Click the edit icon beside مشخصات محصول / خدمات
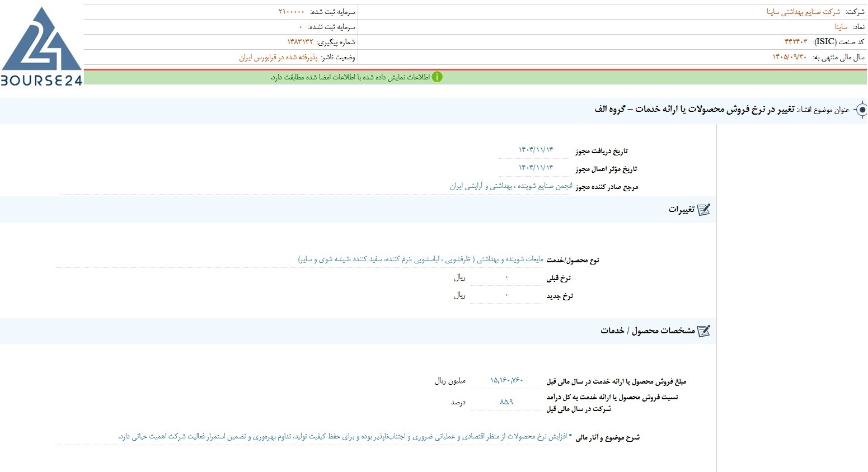Viewport: 868px width, 472px height. tap(703, 331)
